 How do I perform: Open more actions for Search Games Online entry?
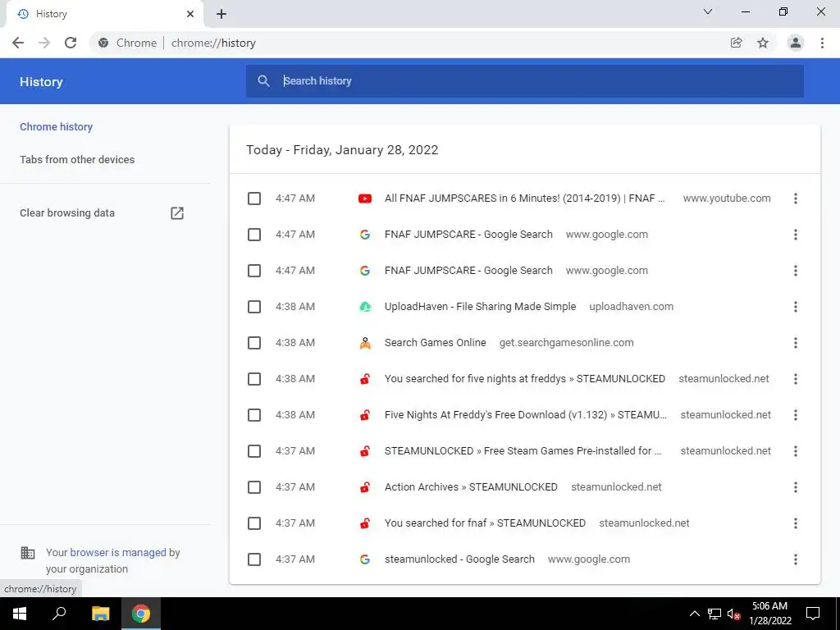(x=796, y=343)
